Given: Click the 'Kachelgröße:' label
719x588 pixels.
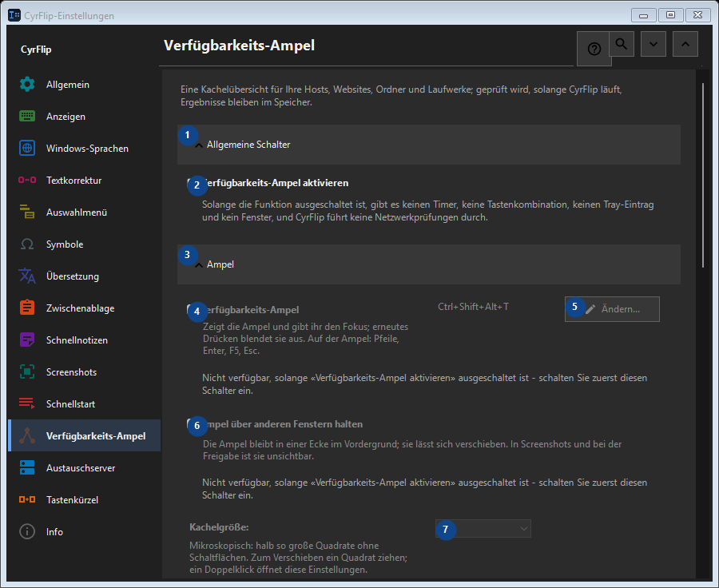Looking at the screenshot, I should [x=219, y=527].
